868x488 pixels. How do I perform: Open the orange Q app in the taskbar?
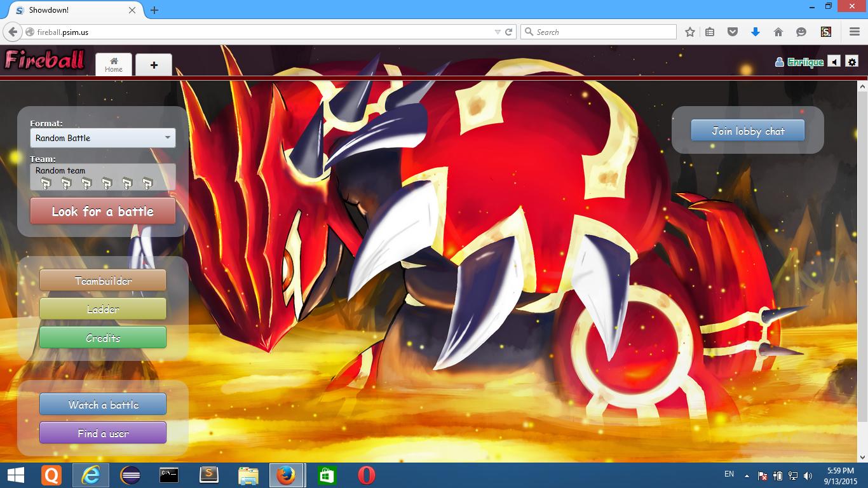pos(51,475)
